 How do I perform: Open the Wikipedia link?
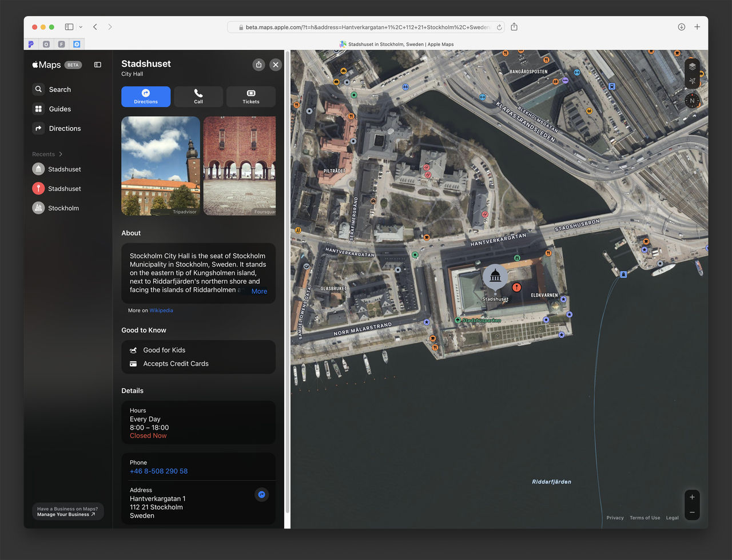pyautogui.click(x=161, y=310)
